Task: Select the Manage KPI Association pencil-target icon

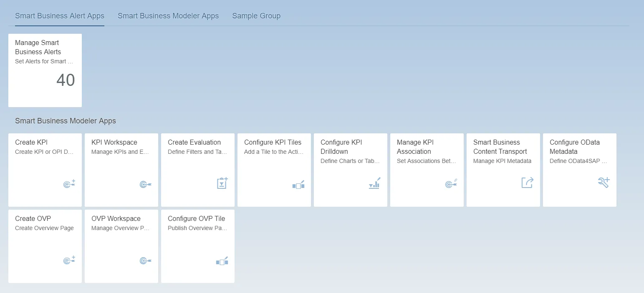Action: (451, 183)
